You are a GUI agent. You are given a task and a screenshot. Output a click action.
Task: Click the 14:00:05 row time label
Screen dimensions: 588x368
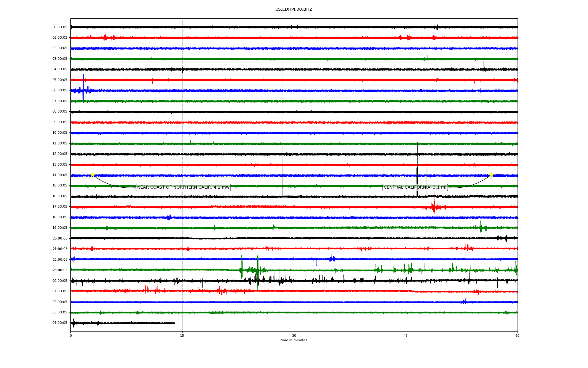coord(60,175)
